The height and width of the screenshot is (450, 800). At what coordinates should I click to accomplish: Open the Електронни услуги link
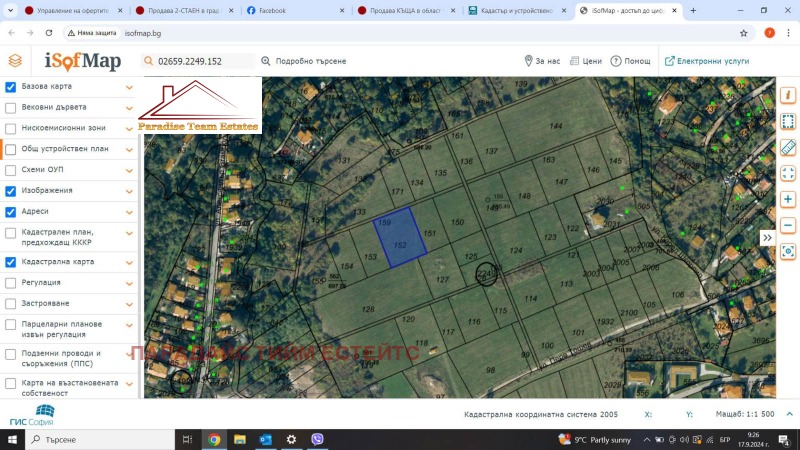coord(707,61)
